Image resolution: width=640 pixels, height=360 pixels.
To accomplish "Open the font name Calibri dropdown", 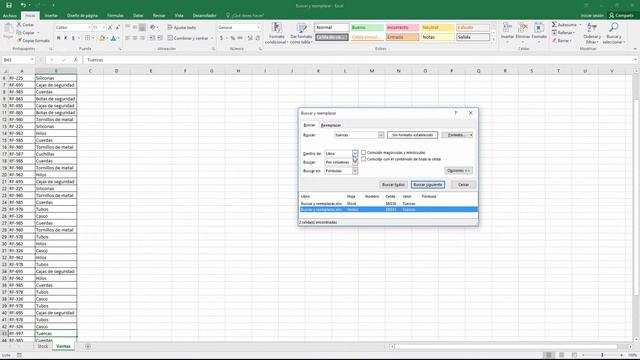I will [89, 27].
